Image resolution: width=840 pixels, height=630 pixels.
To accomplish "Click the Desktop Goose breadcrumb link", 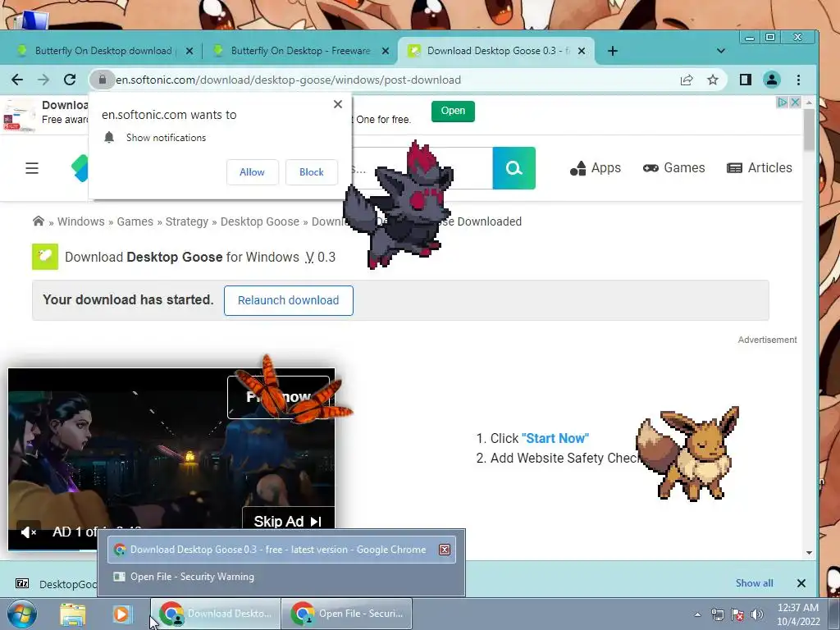I will coord(260,221).
